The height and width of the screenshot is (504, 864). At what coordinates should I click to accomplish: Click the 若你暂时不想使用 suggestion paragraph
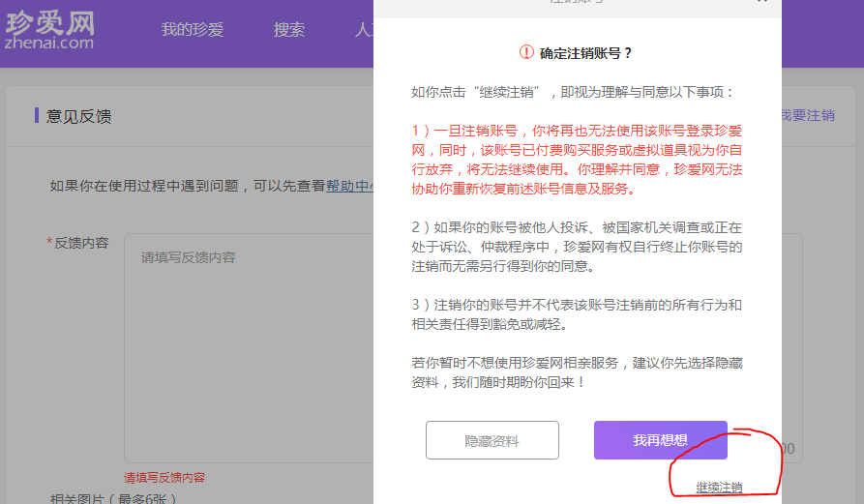click(577, 372)
